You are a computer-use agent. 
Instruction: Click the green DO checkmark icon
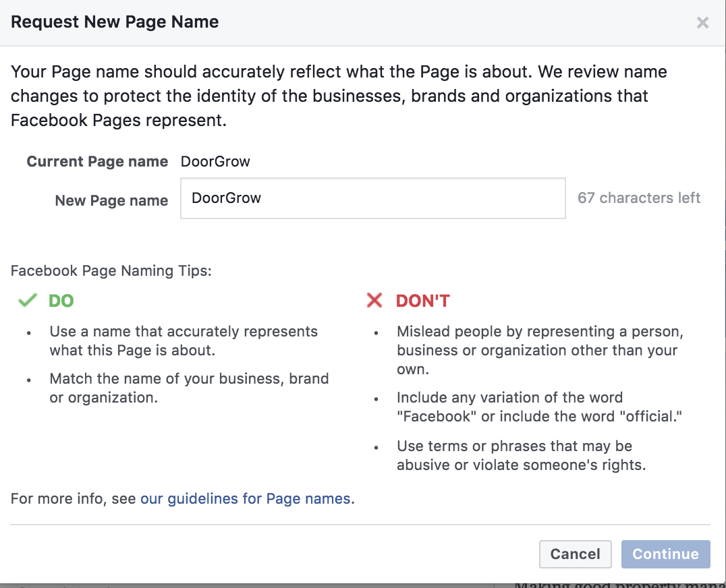[28, 301]
